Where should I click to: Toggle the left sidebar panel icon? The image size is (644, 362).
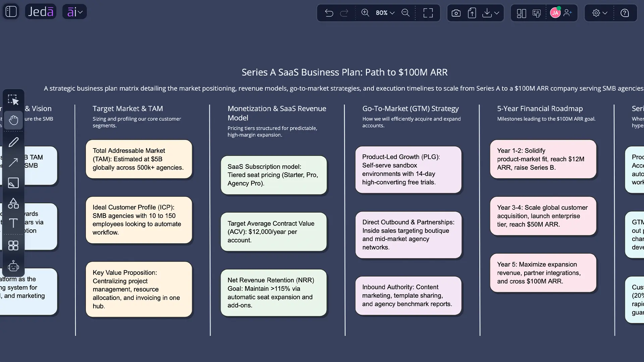tap(11, 12)
